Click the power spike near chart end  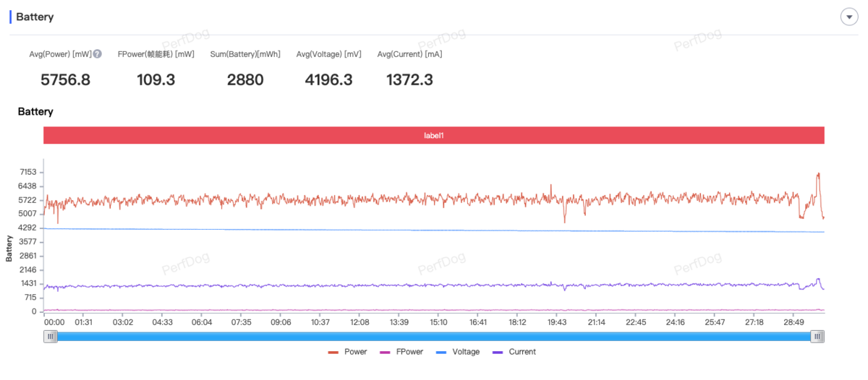[818, 176]
